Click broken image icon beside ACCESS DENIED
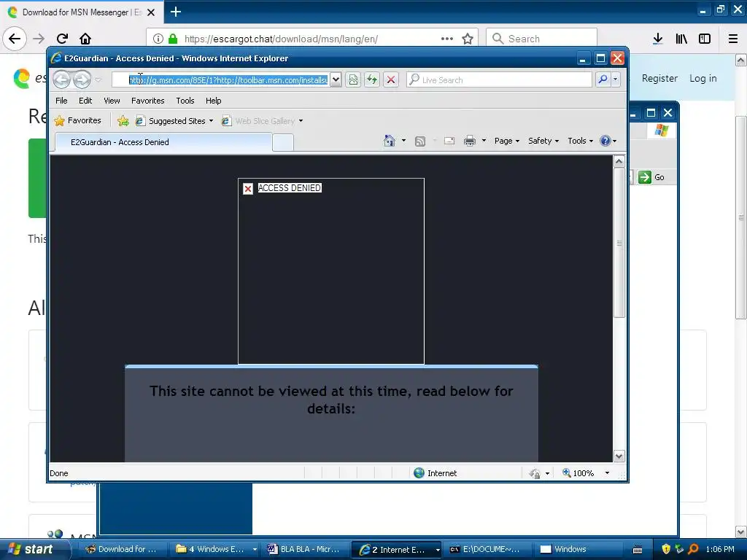This screenshot has width=747, height=560. (x=248, y=189)
